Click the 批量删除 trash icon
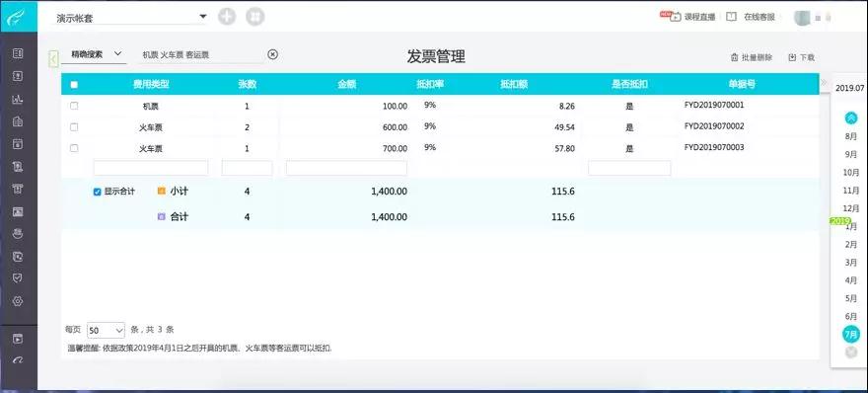 point(735,57)
